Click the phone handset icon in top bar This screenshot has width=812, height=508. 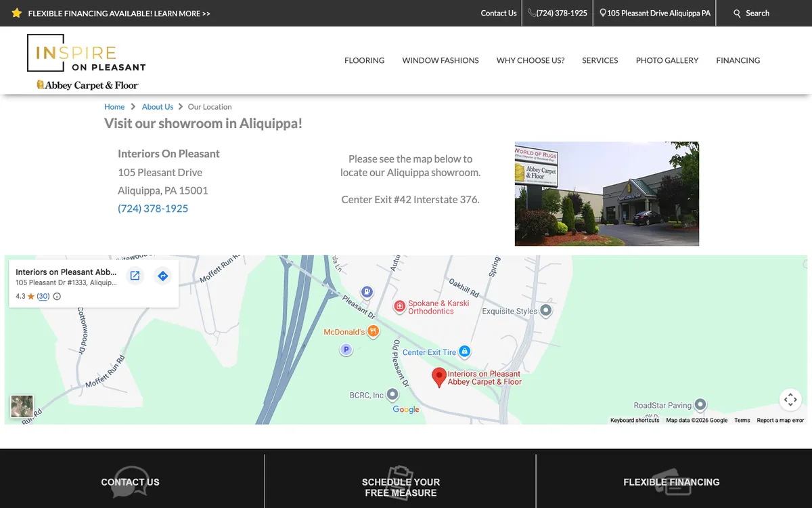[532, 13]
